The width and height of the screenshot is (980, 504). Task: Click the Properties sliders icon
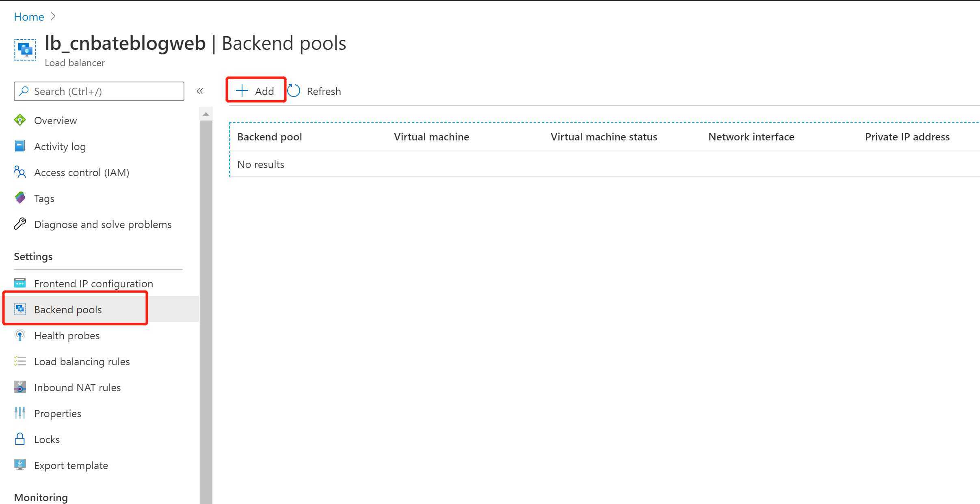[20, 413]
